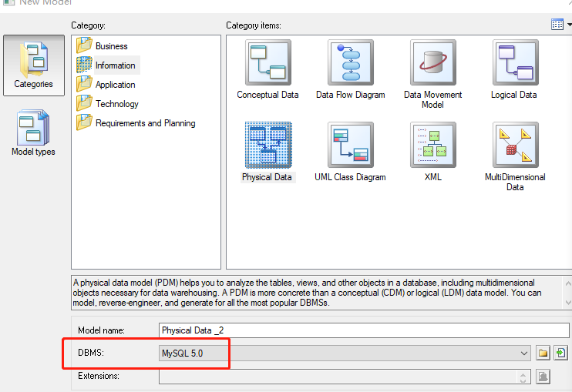Image resolution: width=572 pixels, height=392 pixels.
Task: Switch to Model types view
Action: (33, 133)
